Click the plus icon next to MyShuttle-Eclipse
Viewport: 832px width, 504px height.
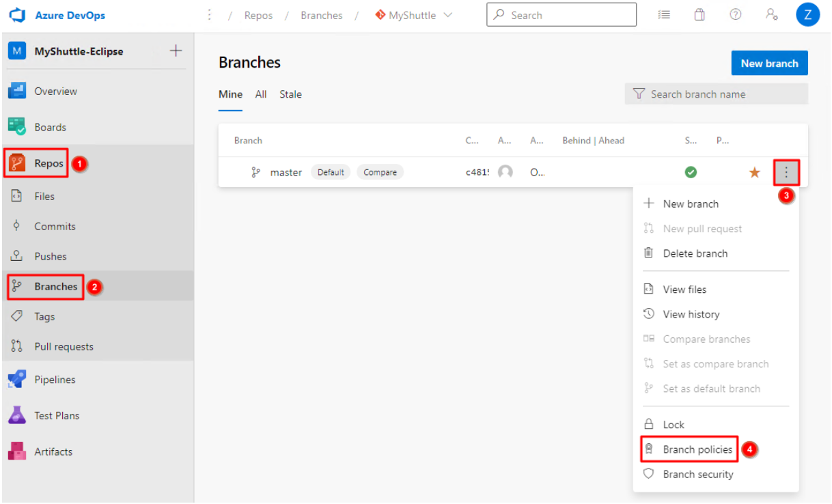(x=176, y=51)
